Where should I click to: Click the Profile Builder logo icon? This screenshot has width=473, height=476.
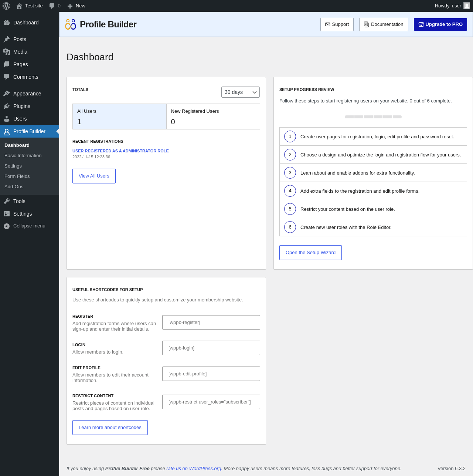pyautogui.click(x=71, y=24)
